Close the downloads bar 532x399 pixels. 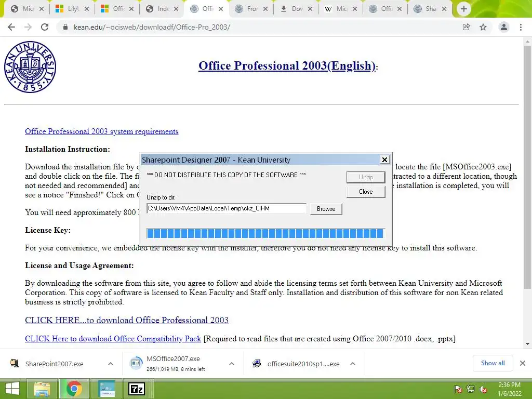coord(523,363)
